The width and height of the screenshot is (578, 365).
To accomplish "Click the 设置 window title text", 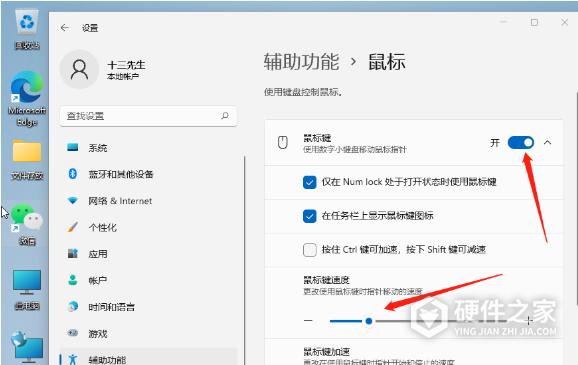I will click(x=90, y=28).
